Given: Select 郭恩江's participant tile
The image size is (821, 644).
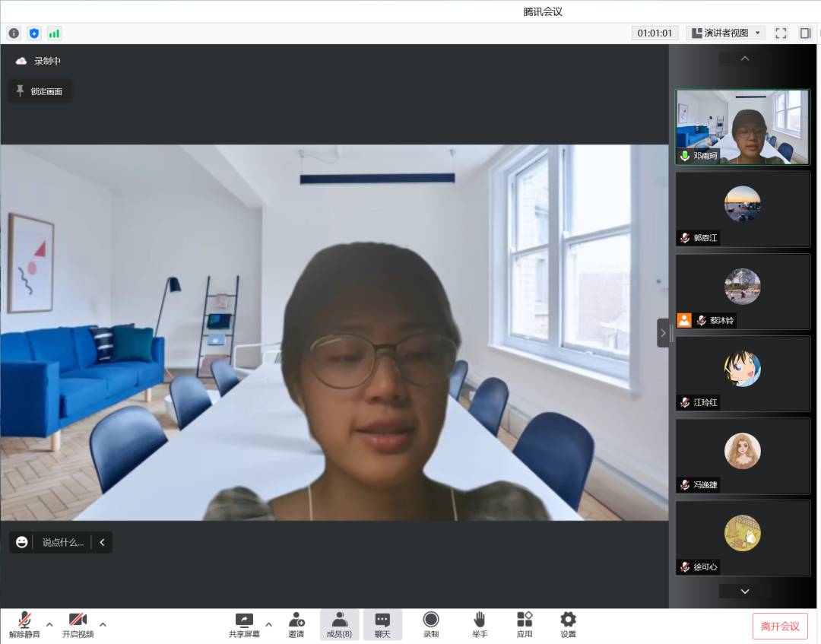Looking at the screenshot, I should point(743,209).
